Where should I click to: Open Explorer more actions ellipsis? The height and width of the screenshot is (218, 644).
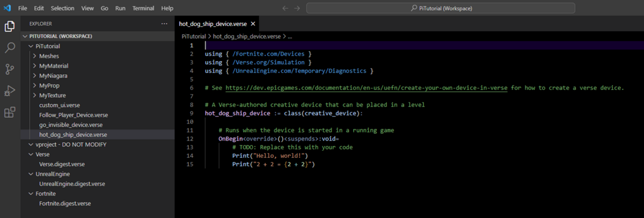coord(164,24)
